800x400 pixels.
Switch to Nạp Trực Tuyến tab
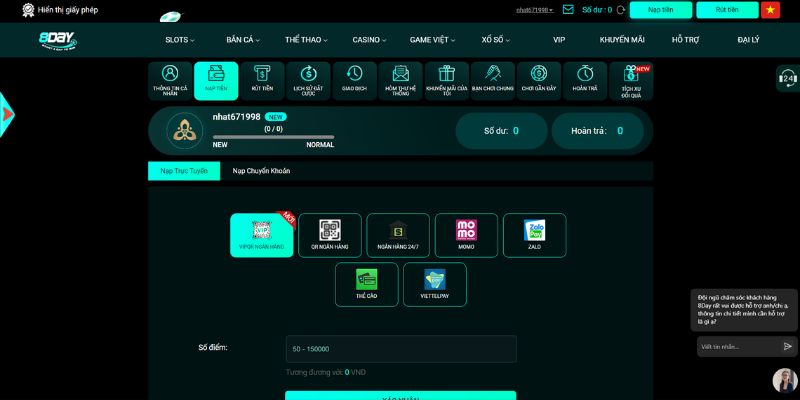click(x=184, y=171)
